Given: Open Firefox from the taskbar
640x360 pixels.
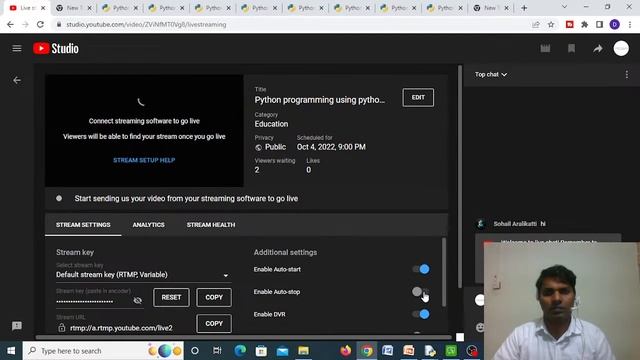Looking at the screenshot, I should [x=345, y=351].
